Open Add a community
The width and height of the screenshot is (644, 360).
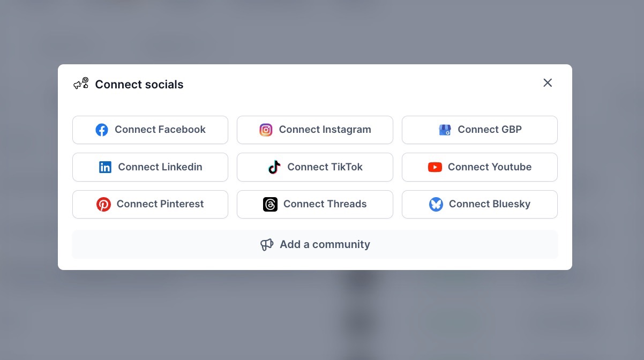(x=315, y=245)
